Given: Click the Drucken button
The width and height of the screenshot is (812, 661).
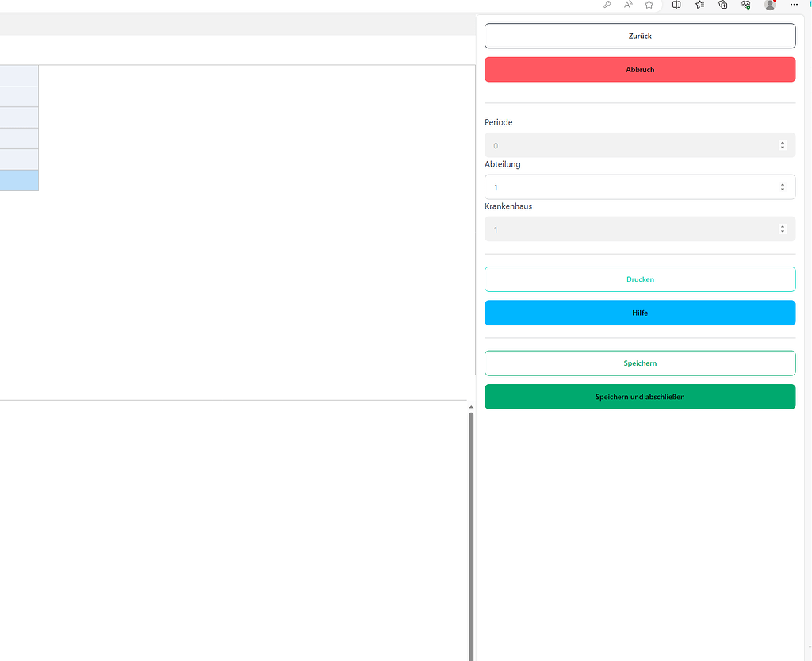Looking at the screenshot, I should (x=640, y=279).
